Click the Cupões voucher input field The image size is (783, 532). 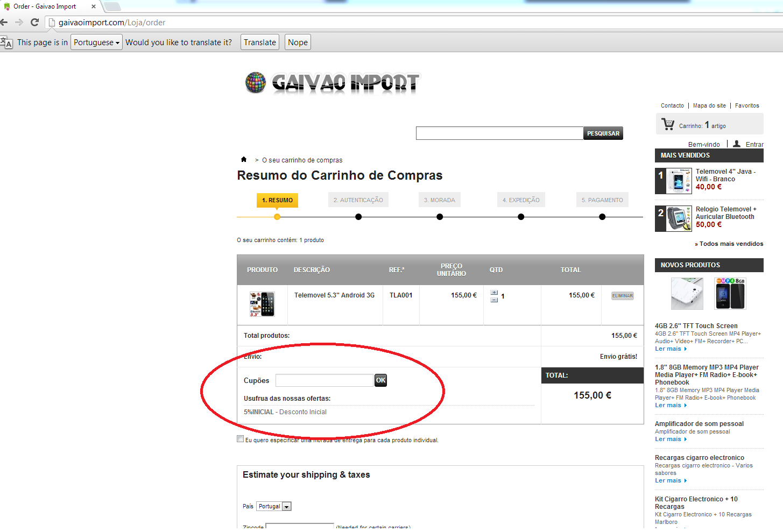(325, 380)
